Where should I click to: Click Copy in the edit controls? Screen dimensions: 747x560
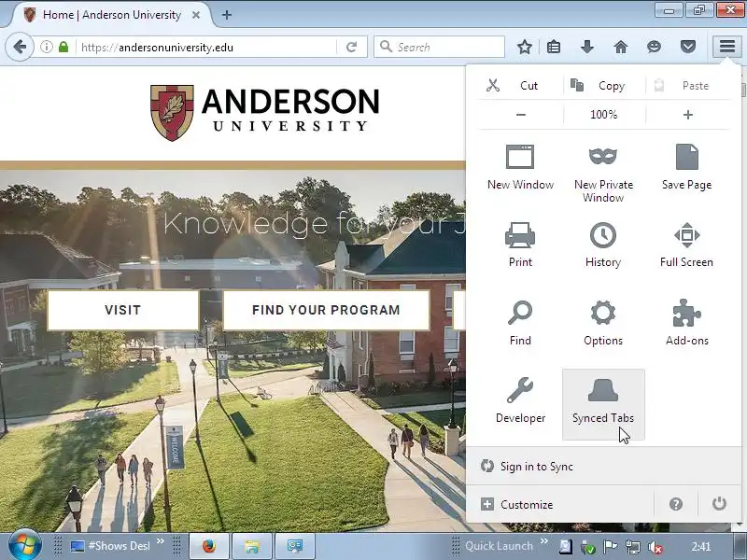pyautogui.click(x=604, y=86)
